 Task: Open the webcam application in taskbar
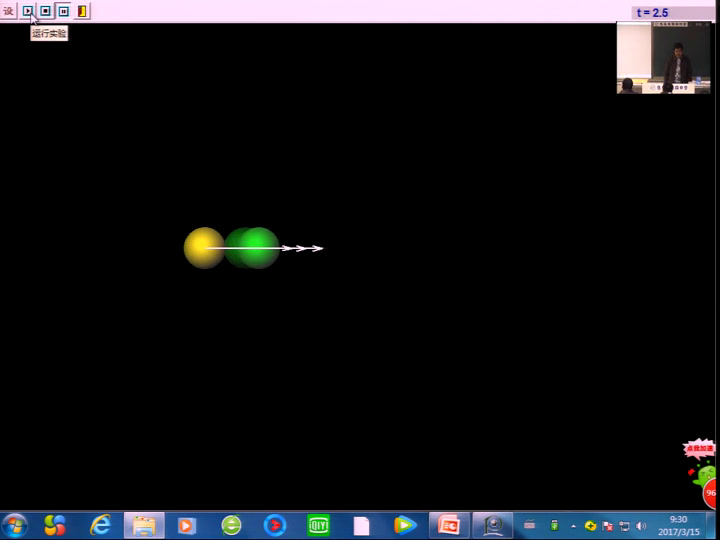[x=493, y=525]
